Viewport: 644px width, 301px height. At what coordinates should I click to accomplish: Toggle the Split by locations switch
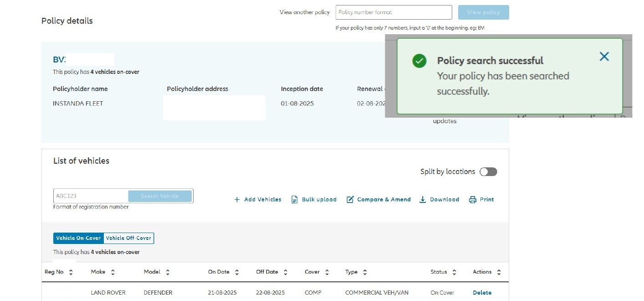(488, 172)
